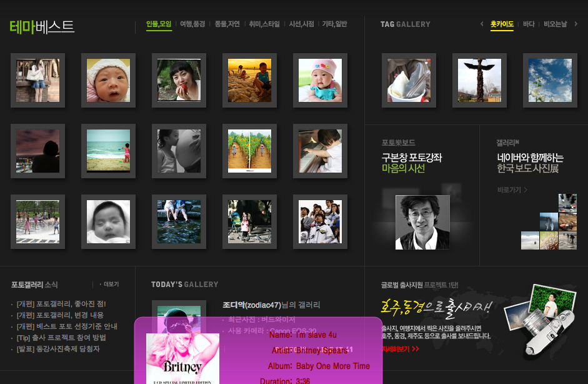This screenshot has height=384, width=588.
Task: Click the Britney album cover in the overlay
Action: [182, 358]
